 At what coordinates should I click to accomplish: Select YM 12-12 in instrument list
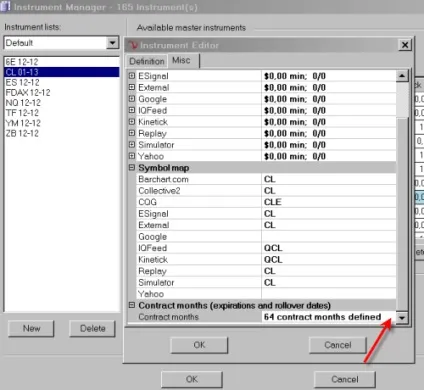click(62, 123)
